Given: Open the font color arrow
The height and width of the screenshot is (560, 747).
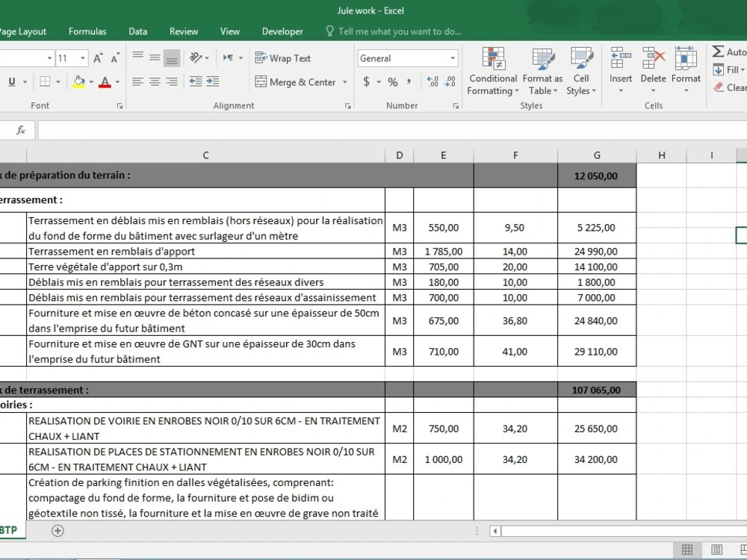Looking at the screenshot, I should click(x=117, y=82).
